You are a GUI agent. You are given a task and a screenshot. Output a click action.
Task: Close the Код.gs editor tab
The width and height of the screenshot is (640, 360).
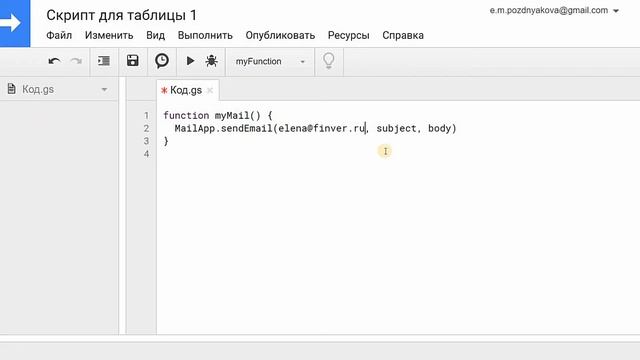[x=210, y=90]
